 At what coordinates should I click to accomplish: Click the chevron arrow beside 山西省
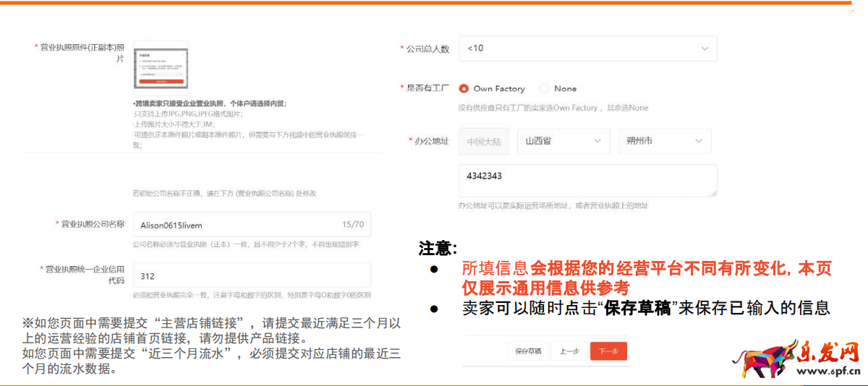(x=597, y=142)
